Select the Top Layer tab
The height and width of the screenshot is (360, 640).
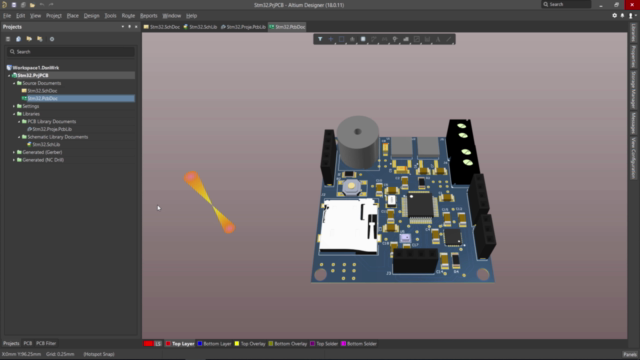click(180, 344)
